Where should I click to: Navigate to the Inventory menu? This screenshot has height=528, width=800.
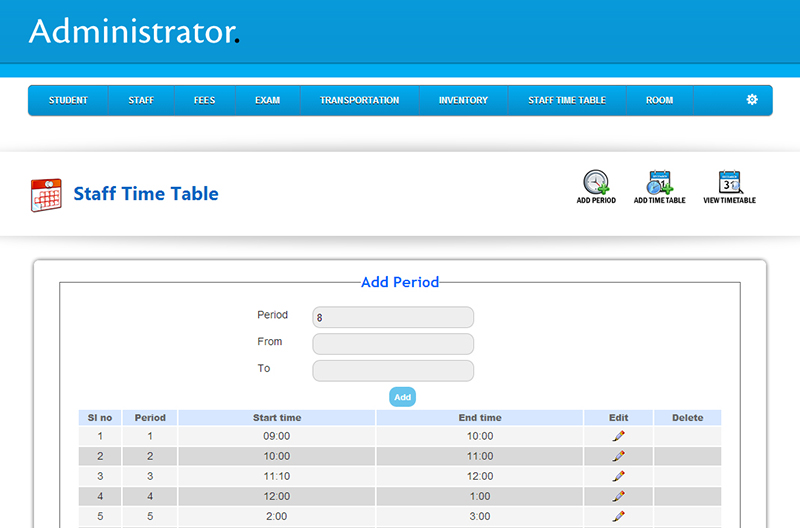463,100
